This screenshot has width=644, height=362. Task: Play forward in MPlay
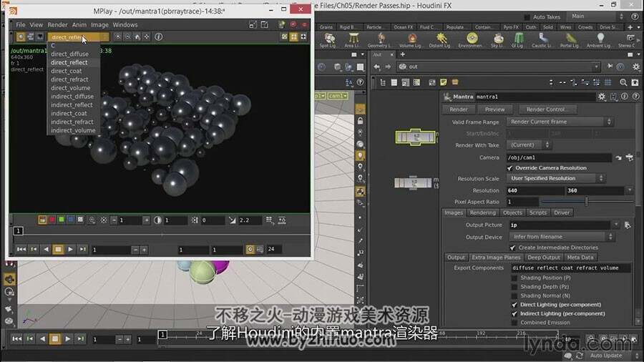tap(70, 249)
